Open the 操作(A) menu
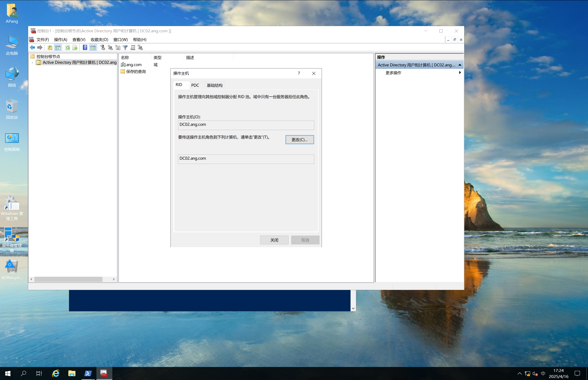Viewport: 588px width, 380px height. pos(60,40)
